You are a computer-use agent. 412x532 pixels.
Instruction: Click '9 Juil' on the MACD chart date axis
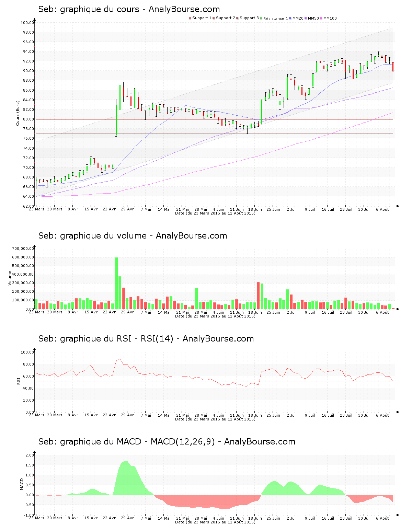coord(310,518)
